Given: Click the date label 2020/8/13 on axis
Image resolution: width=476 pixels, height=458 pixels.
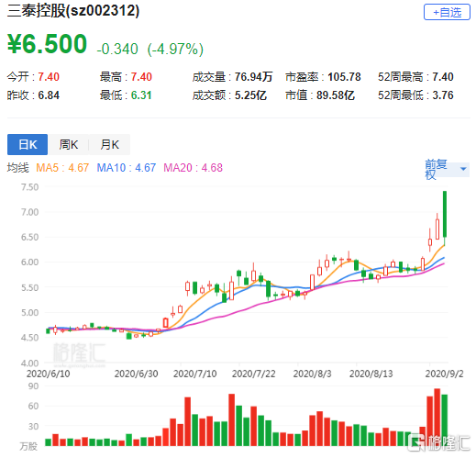Looking at the screenshot, I should pos(371,374).
